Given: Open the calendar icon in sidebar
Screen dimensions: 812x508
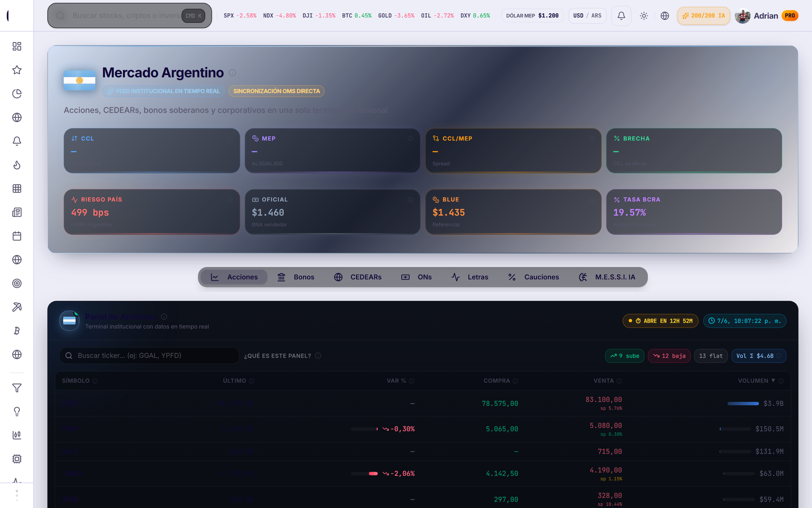Looking at the screenshot, I should click(17, 236).
